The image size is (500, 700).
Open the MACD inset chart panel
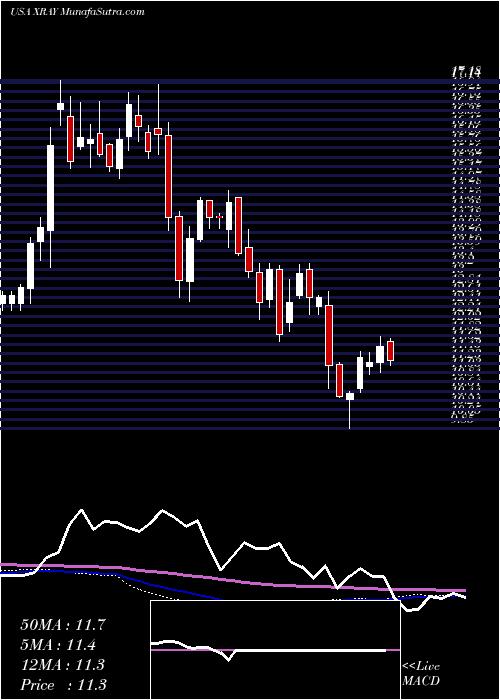point(275,650)
